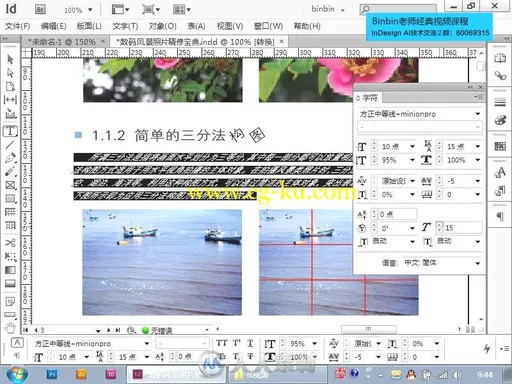
Task: Toggle Strikethrough in control bar
Action: [x=250, y=357]
